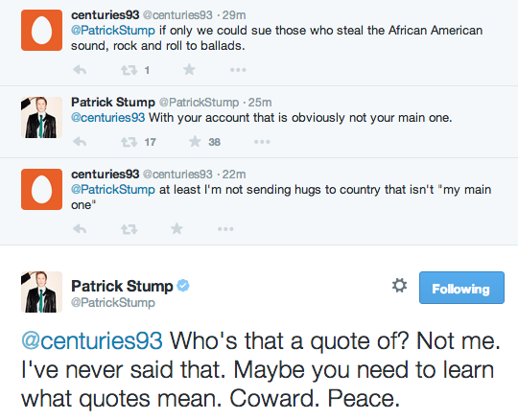Retweet the 22m centuries93 tweet

click(129, 229)
